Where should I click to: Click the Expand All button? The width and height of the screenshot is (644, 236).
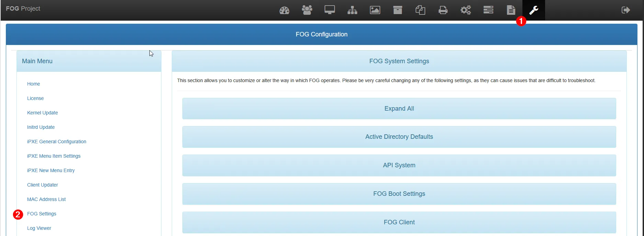coord(399,109)
